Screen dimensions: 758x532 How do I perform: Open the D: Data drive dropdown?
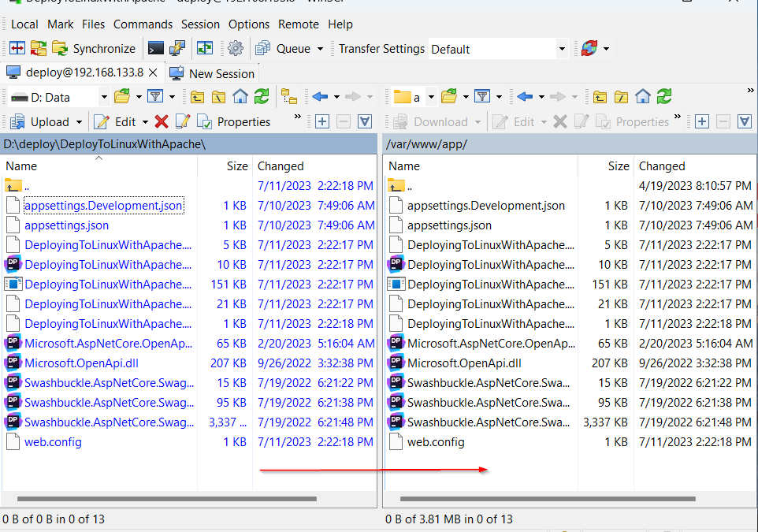point(104,97)
